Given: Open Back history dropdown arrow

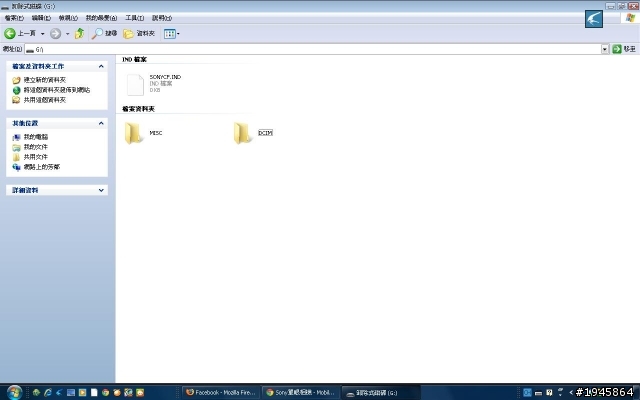Looking at the screenshot, I should pyautogui.click(x=42, y=34).
